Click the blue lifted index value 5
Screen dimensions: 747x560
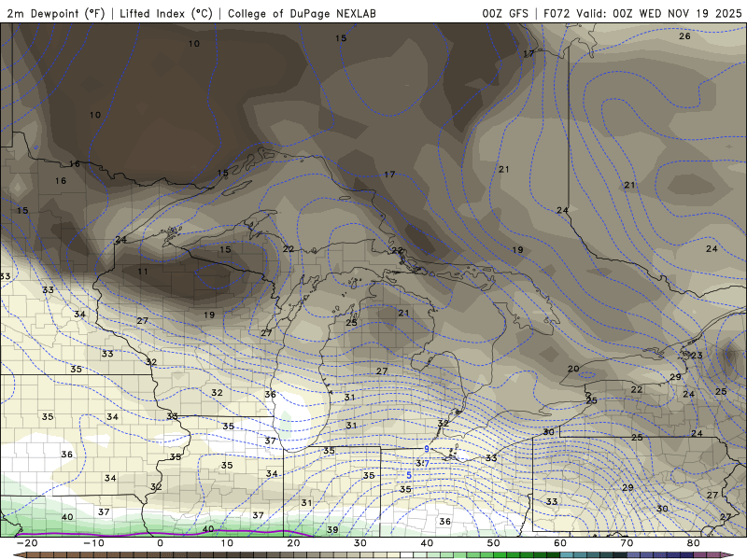(x=409, y=475)
